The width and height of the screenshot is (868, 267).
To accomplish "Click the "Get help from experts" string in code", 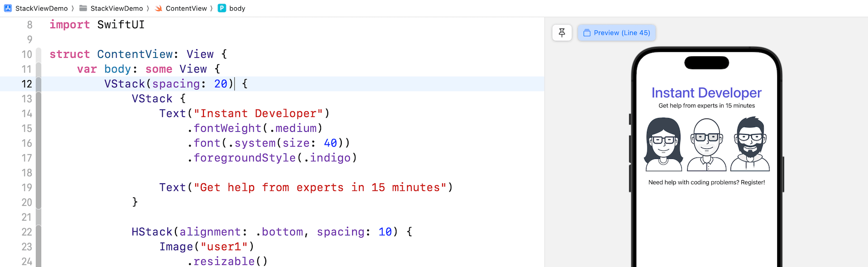I will (x=320, y=187).
